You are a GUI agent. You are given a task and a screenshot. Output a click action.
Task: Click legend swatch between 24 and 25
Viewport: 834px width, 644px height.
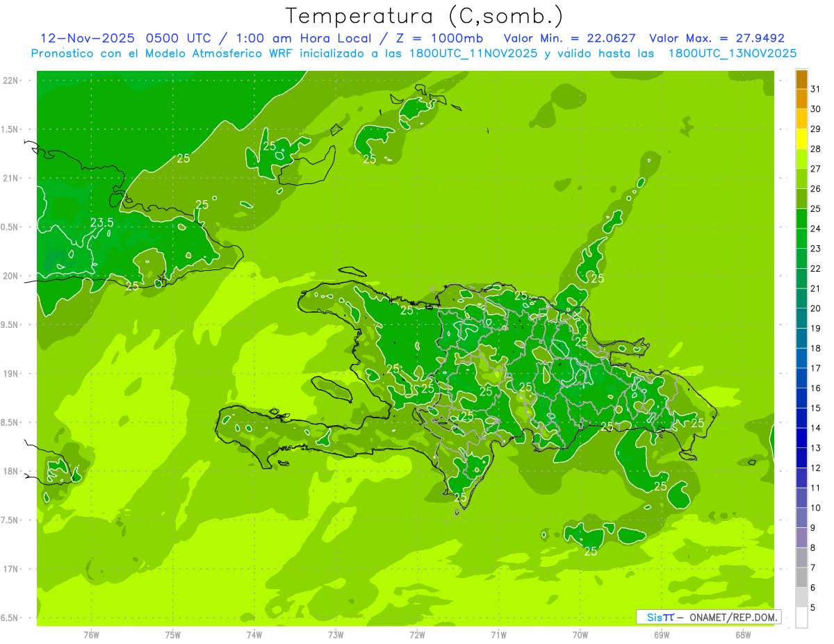(801, 219)
